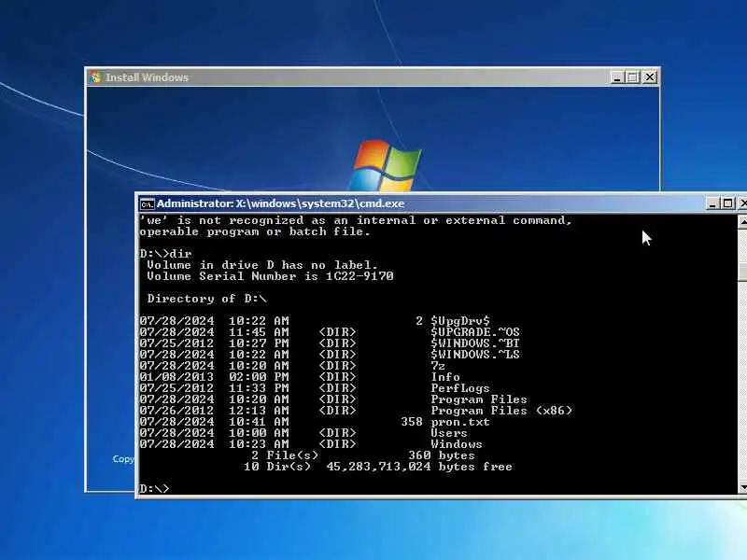
Task: Click the 'Administrator: X:\windows\system32\cmd.exe' title text
Action: tap(281, 203)
